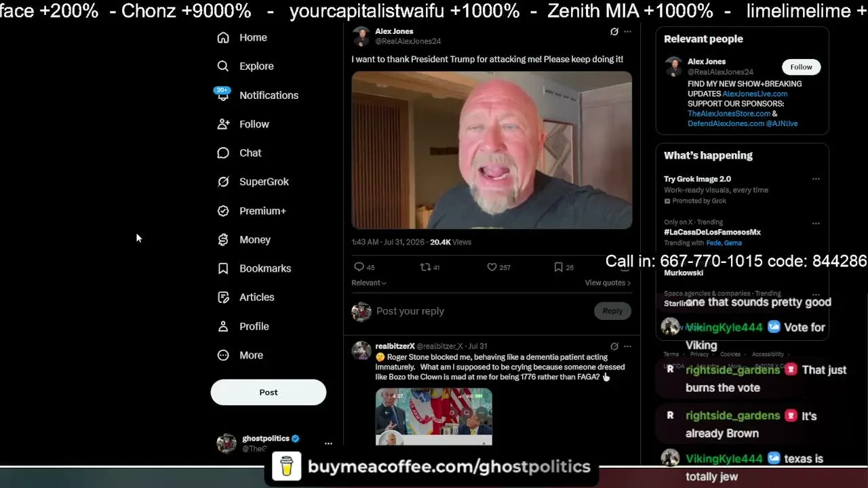Image resolution: width=868 pixels, height=488 pixels.
Task: Open more options on Alex Jones post
Action: pos(627,31)
